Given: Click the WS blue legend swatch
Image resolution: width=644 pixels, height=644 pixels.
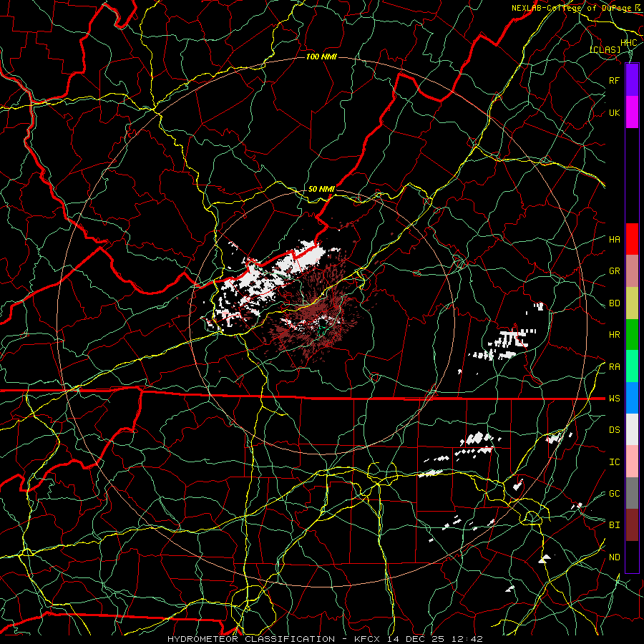Looking at the screenshot, I should 632,398.
